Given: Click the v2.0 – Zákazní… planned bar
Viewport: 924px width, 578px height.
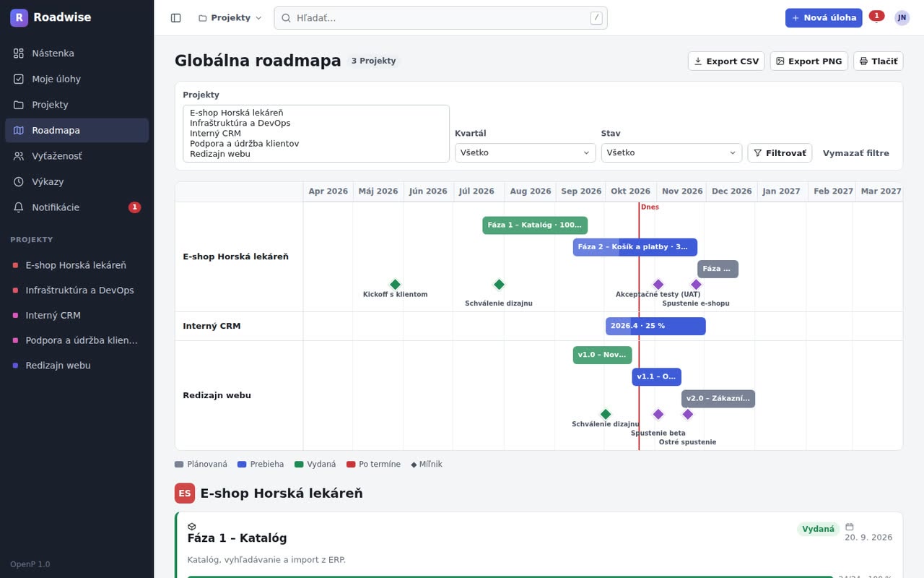Looking at the screenshot, I should pyautogui.click(x=718, y=399).
